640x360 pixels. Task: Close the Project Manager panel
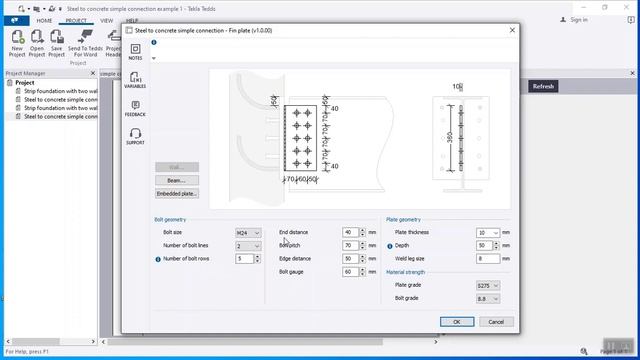point(93,73)
